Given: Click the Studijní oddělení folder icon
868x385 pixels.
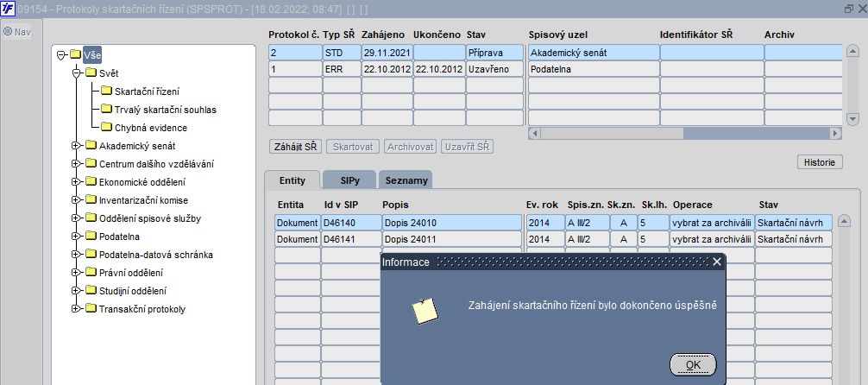Looking at the screenshot, I should pos(91,291).
